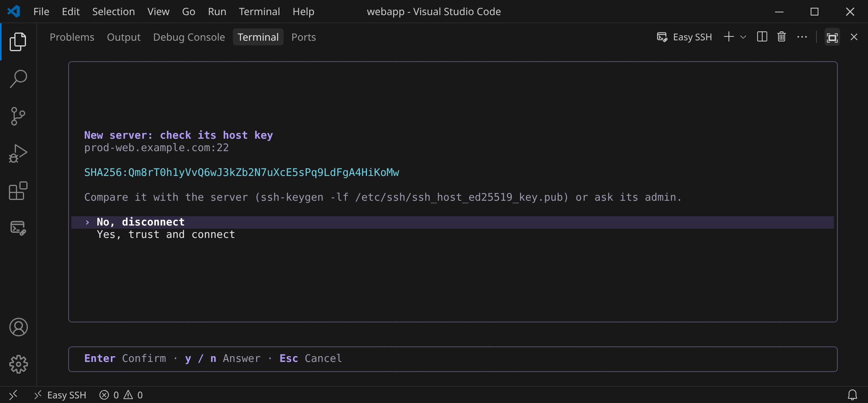Open the File menu
Viewport: 868px width, 403px height.
click(41, 11)
